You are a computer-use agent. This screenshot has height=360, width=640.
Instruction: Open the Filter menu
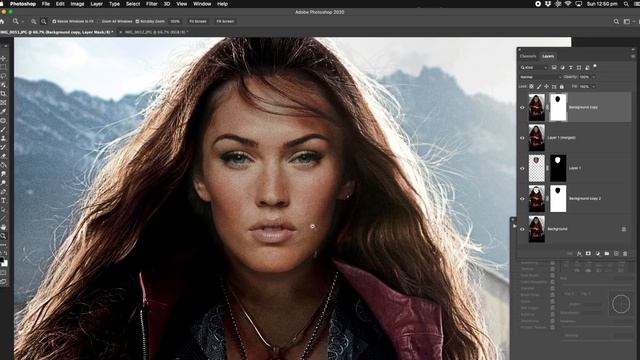point(151,4)
